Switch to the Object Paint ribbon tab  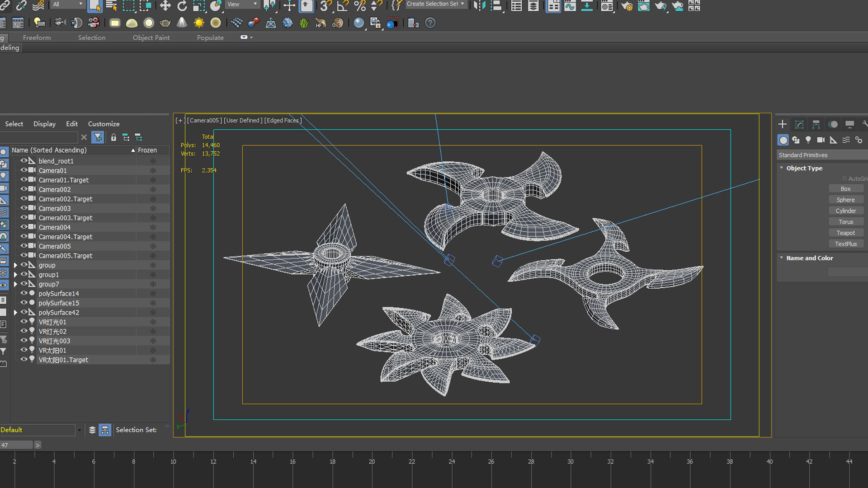tap(151, 38)
